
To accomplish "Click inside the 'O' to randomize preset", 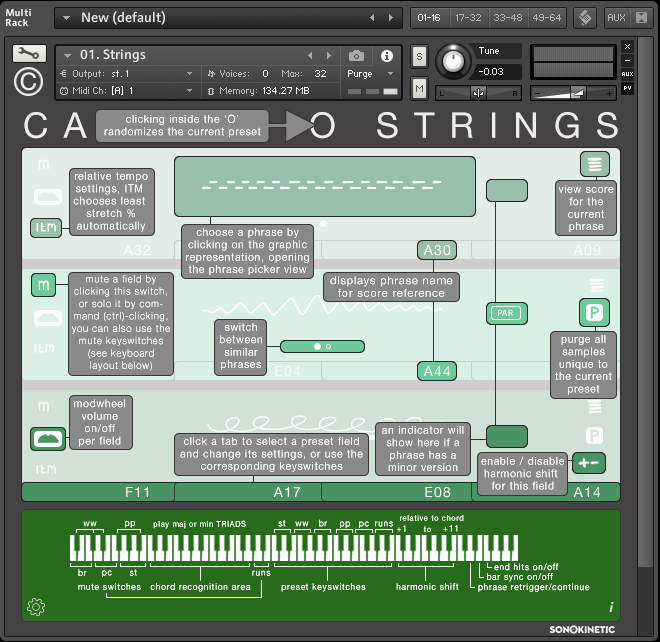I will coord(323,125).
